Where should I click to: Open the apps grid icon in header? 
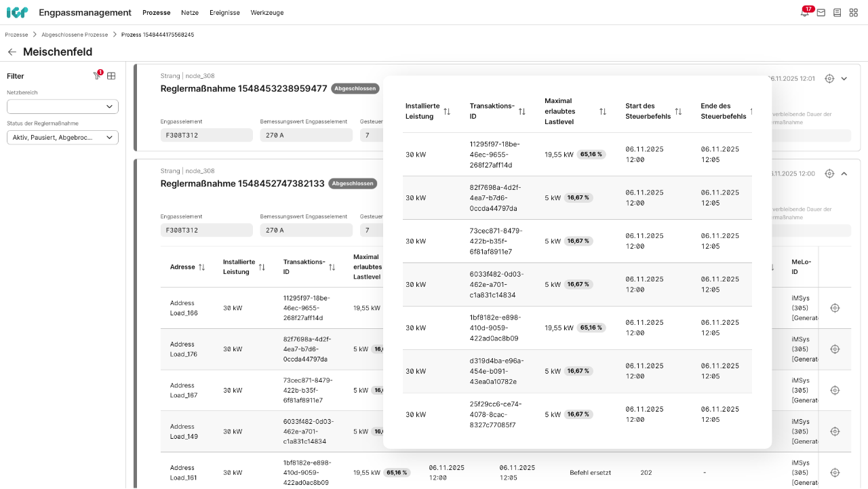(x=854, y=13)
